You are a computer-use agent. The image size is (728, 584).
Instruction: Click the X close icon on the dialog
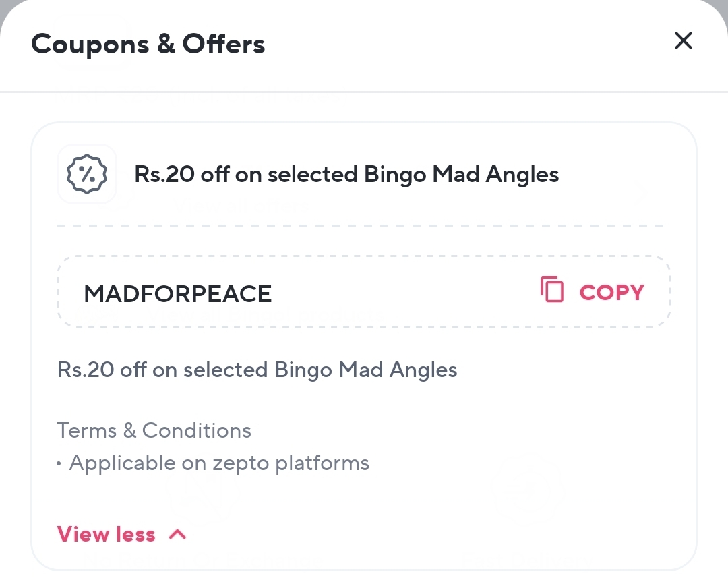click(683, 40)
